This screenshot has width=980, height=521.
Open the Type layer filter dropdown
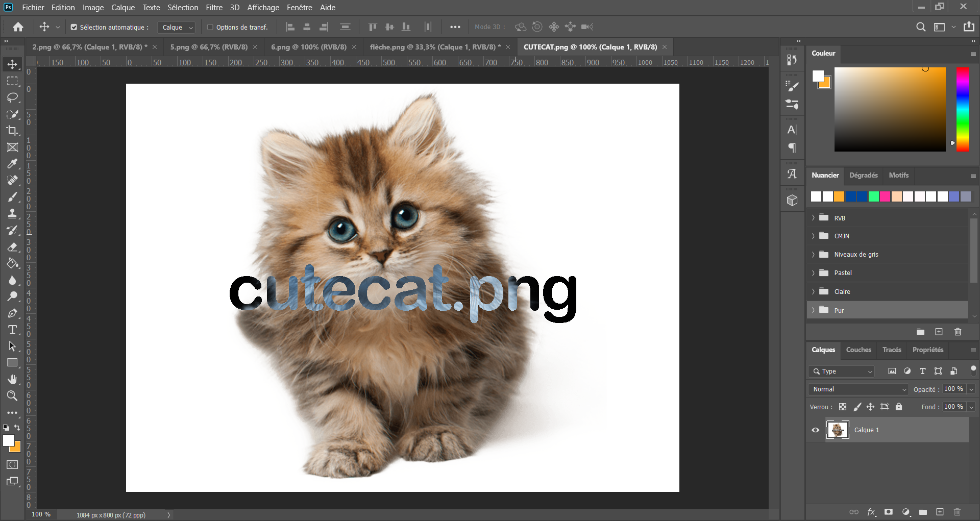pyautogui.click(x=842, y=371)
